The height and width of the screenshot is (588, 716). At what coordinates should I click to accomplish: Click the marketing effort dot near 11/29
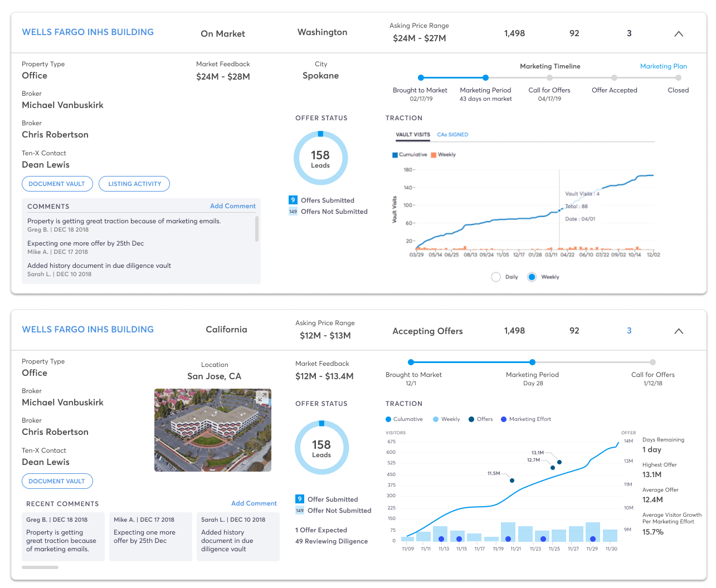593,539
